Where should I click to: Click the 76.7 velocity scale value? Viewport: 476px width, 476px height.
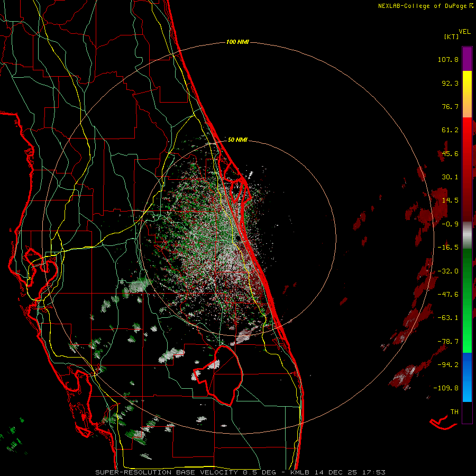450,106
